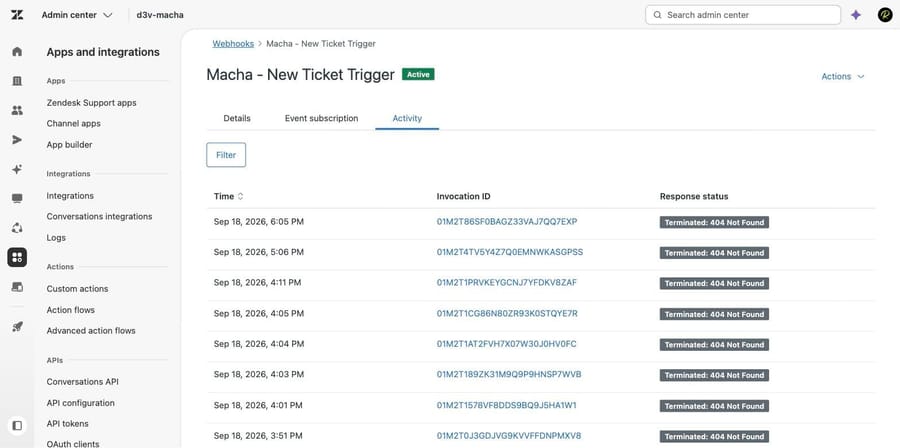
Task: Sort by Time column arrows
Action: (x=240, y=196)
